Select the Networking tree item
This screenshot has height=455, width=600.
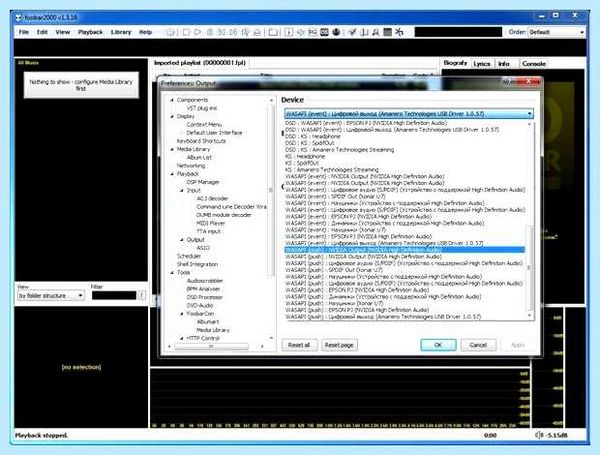point(191,166)
